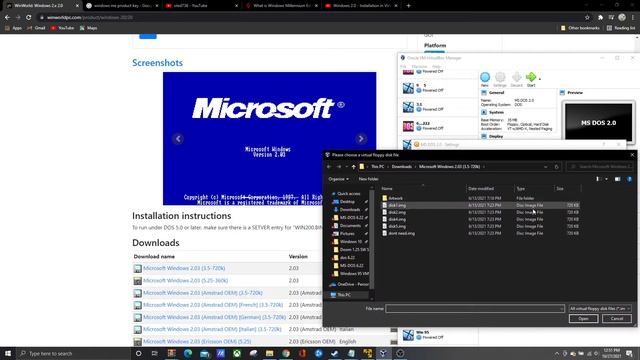This screenshot has height=360, width=640.
Task: Select OneDrive in navigation pane
Action: coord(350,284)
